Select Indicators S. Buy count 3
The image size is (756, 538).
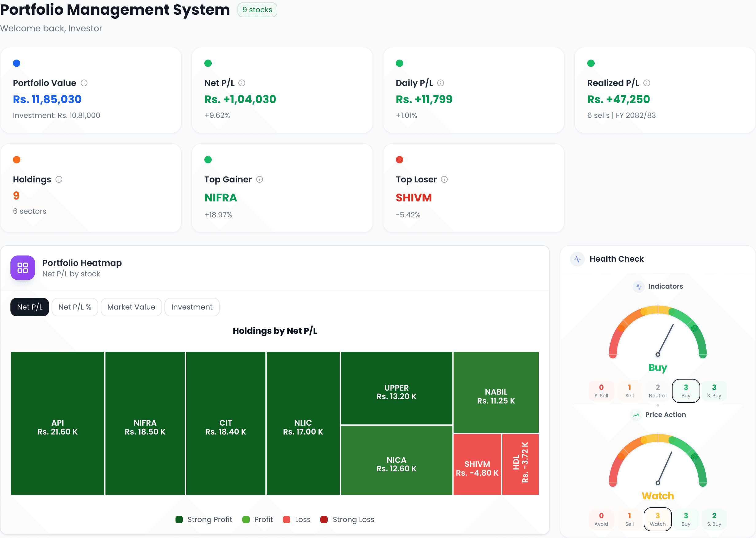click(714, 391)
